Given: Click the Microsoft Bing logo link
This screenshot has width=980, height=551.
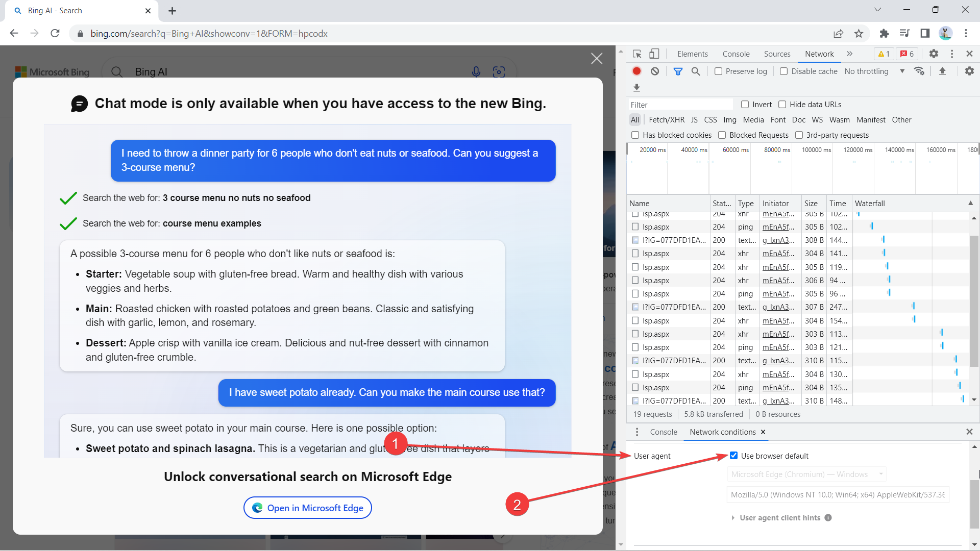Looking at the screenshot, I should [52, 72].
